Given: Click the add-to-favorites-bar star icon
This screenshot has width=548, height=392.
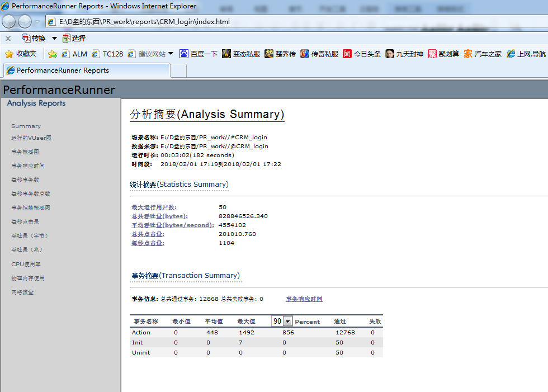Looking at the screenshot, I should point(53,54).
